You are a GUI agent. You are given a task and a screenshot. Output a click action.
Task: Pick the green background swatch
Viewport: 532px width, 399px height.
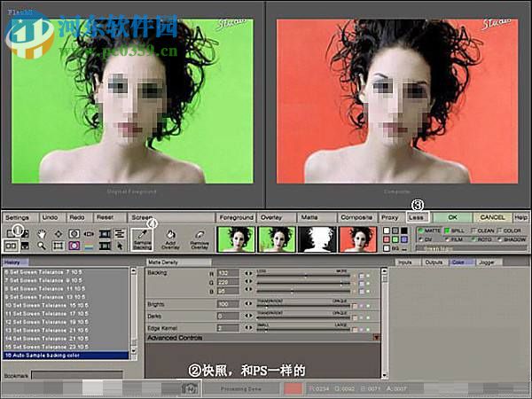pyautogui.click(x=395, y=239)
